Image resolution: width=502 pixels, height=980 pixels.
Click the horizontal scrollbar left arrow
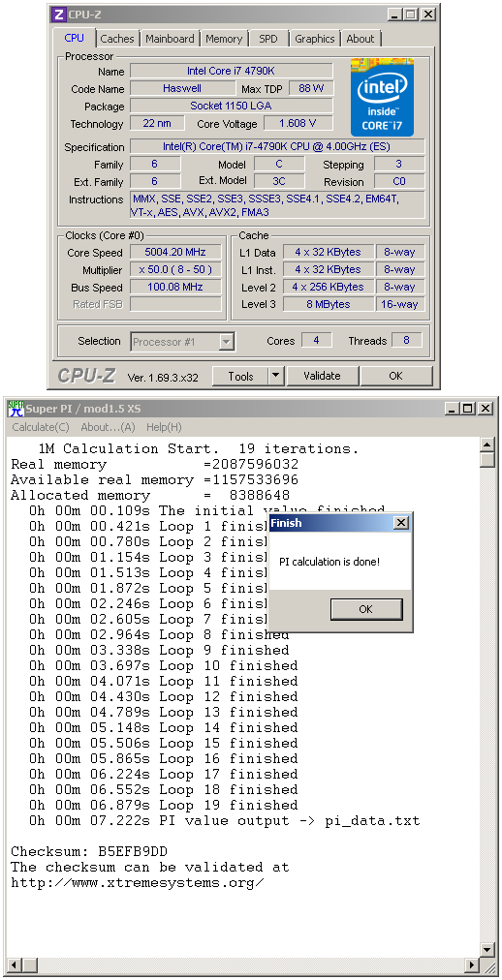(x=15, y=965)
